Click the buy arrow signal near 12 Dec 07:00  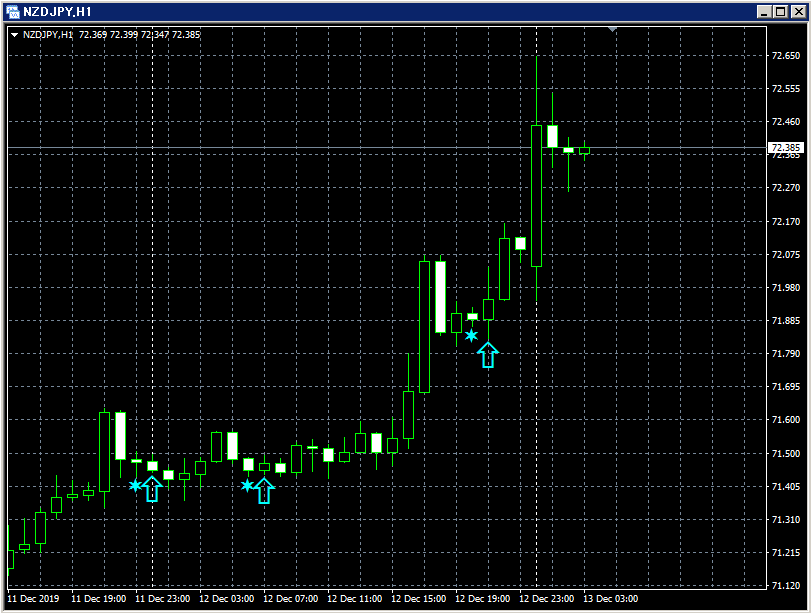point(263,489)
